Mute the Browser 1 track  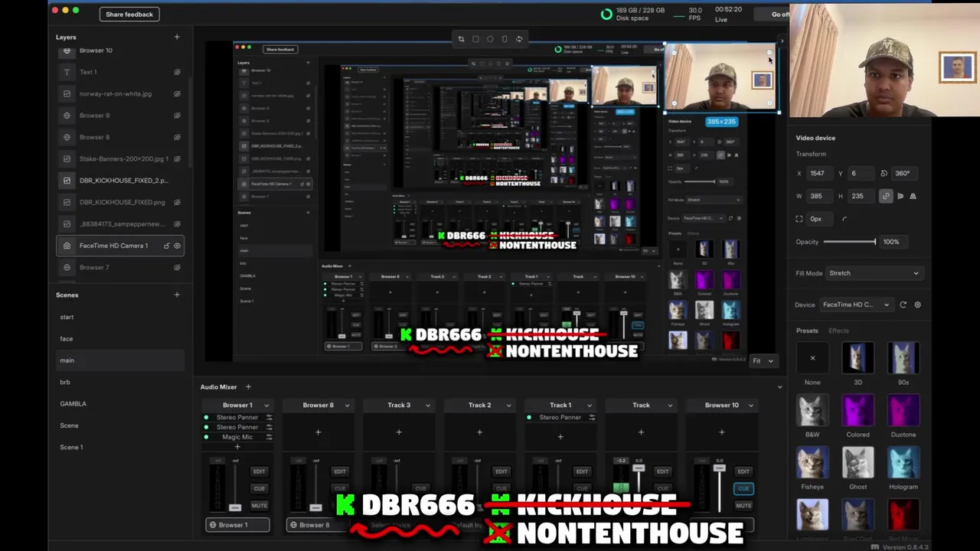[x=259, y=506]
